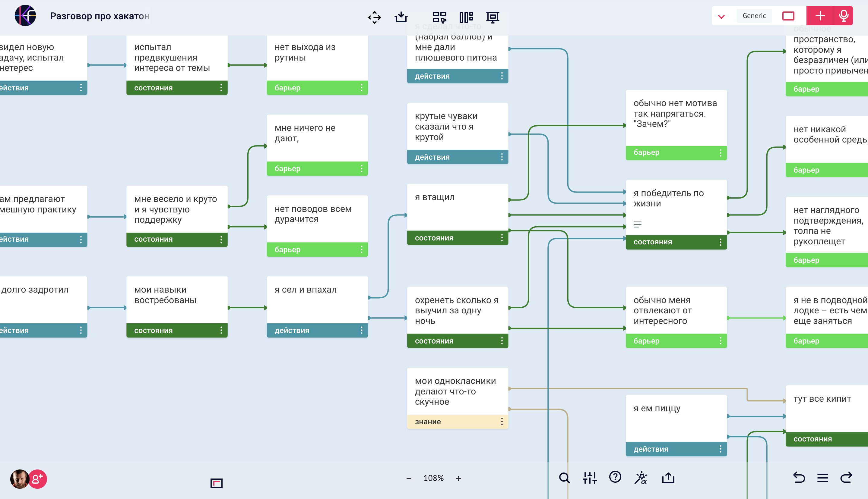Toggle the minimap frame icon at bottom
The height and width of the screenshot is (499, 868).
[x=217, y=483]
